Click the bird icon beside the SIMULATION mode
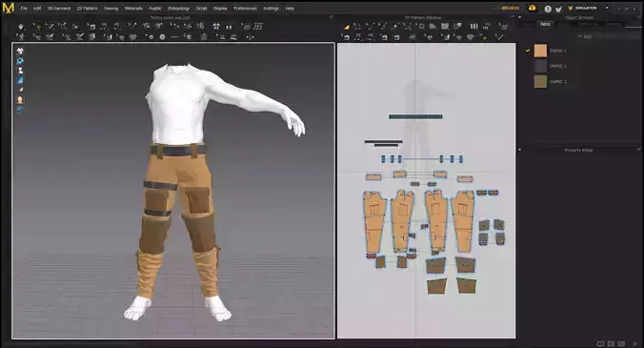This screenshot has height=348, width=644. coord(558,9)
